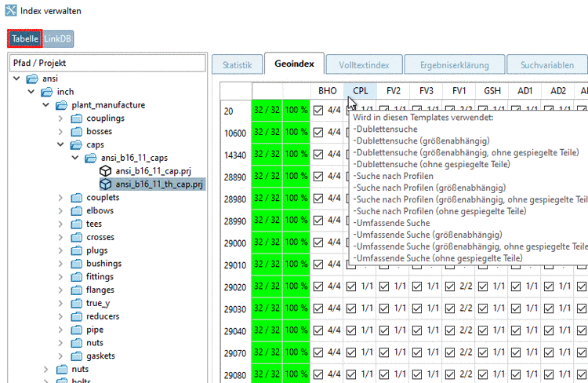Click the reducers folder icon
588x383 pixels.
(x=77, y=316)
